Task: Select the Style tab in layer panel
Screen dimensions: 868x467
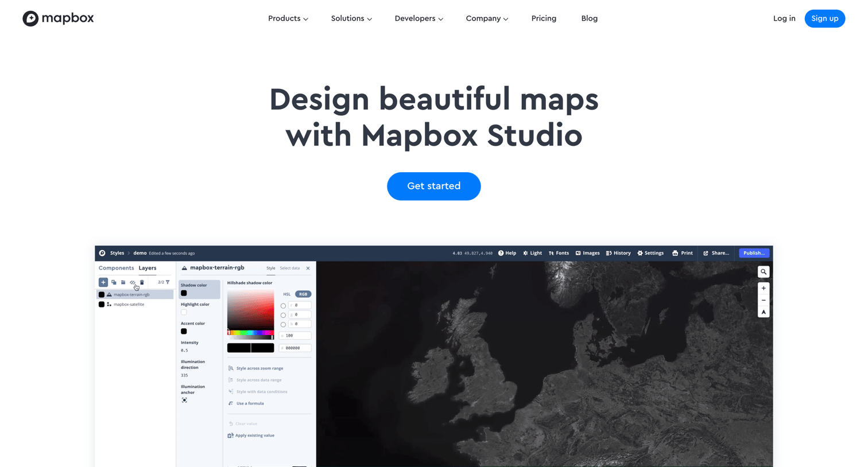Action: tap(270, 268)
